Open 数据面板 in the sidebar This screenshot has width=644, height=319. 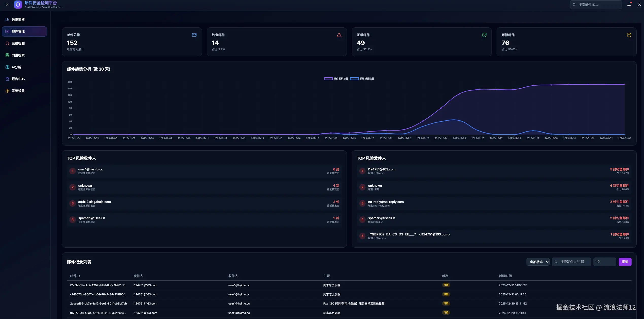tap(18, 20)
